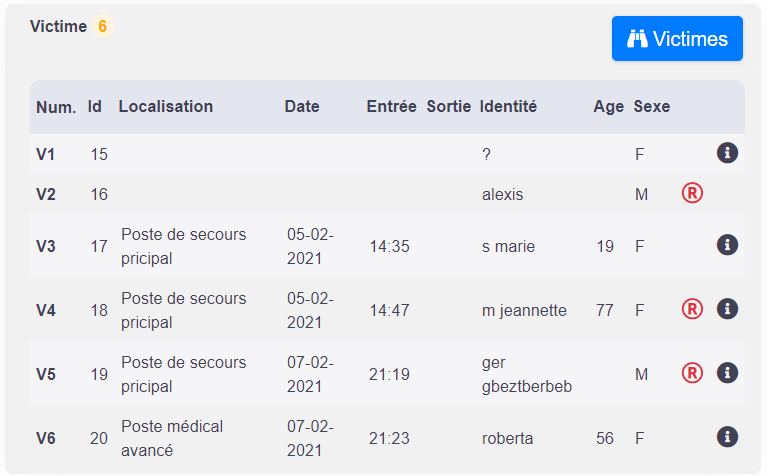The height and width of the screenshot is (476, 767).
Task: Click the Poste médical avancé location
Action: click(x=172, y=438)
